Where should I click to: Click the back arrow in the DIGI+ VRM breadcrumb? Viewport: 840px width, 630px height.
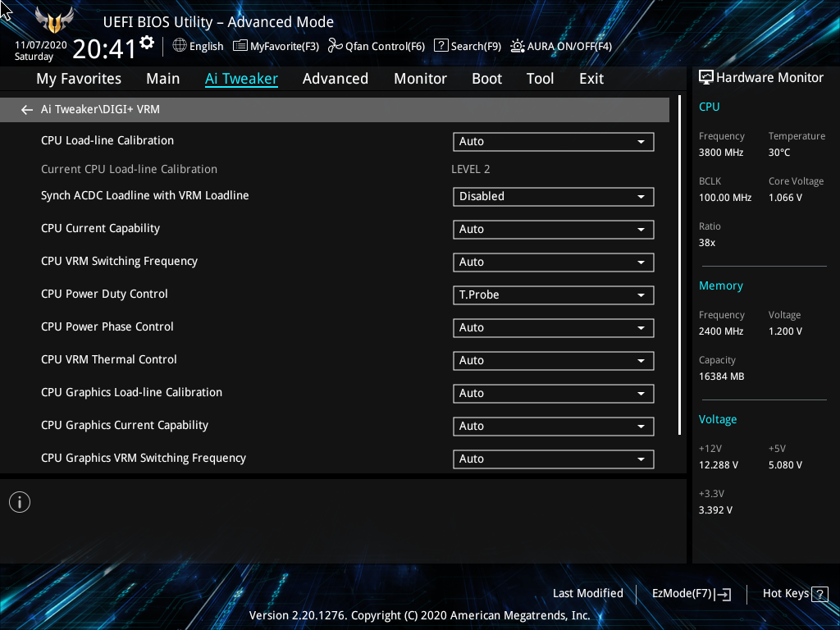[27, 110]
